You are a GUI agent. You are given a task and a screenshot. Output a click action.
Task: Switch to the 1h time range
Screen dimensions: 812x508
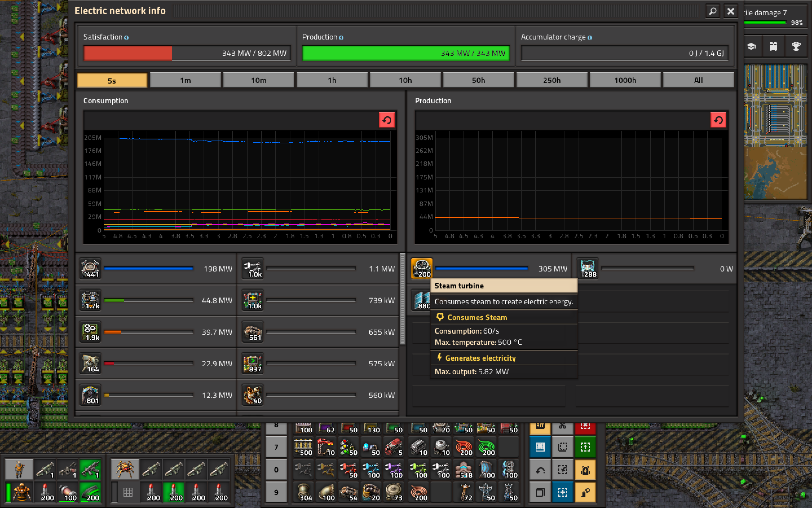(x=332, y=81)
